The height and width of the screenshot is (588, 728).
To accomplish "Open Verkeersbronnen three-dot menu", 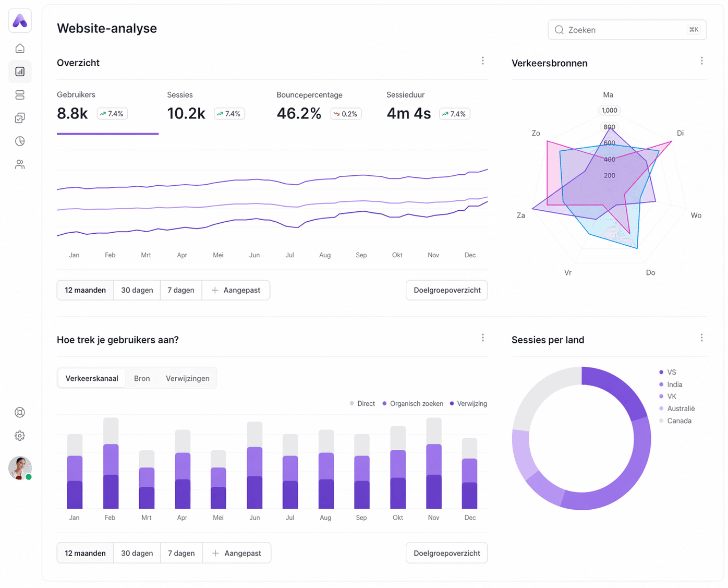I will coord(702,61).
